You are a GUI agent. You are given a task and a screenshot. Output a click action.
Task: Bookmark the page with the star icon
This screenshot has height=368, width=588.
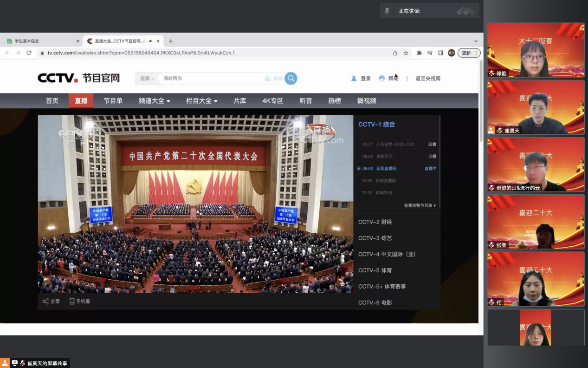pos(406,53)
